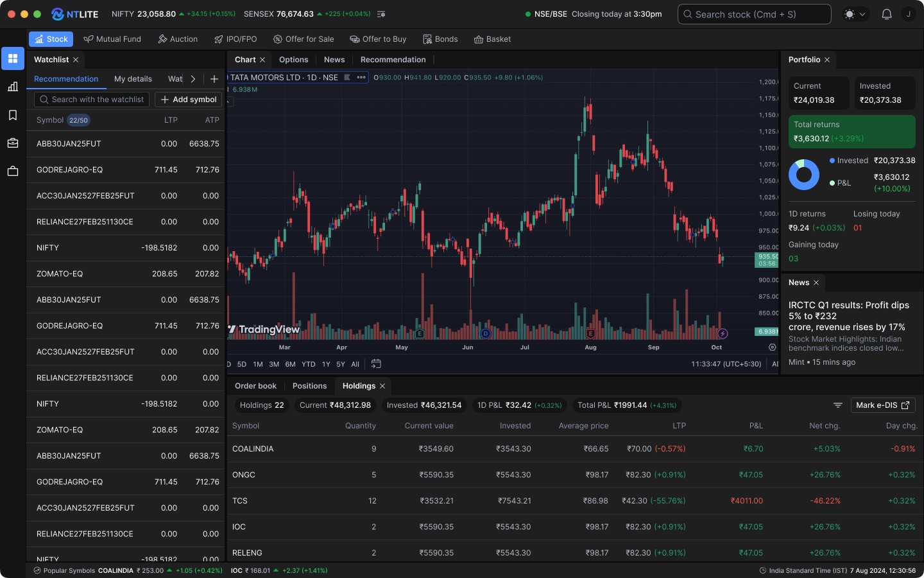Select the COALINDIA holdings row

pos(576,449)
